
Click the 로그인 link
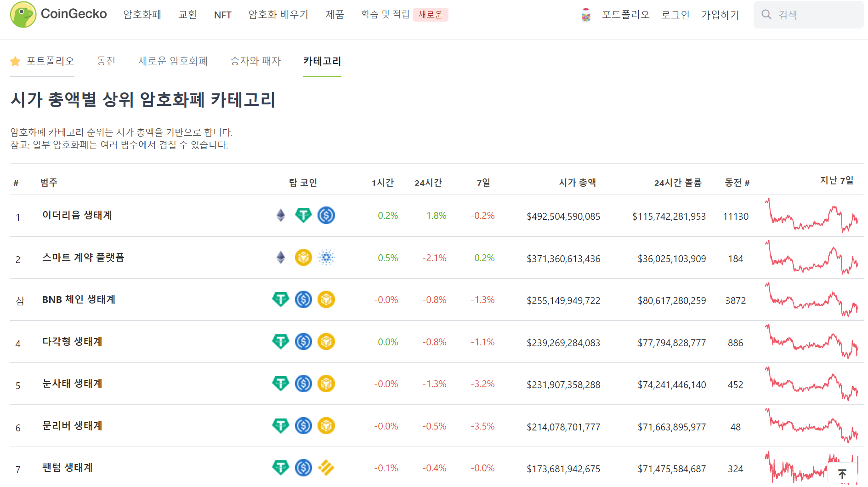pyautogui.click(x=675, y=15)
